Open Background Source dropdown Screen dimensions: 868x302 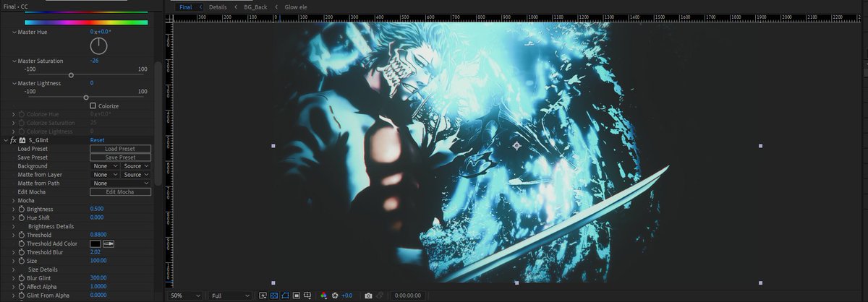(136, 166)
